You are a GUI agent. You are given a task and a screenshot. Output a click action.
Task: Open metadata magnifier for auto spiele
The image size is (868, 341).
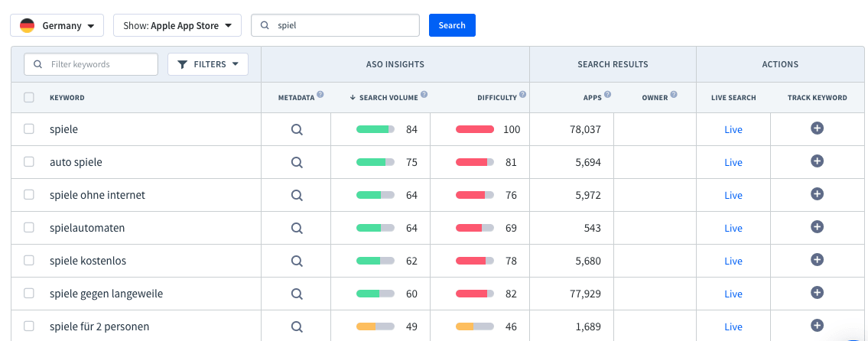(x=297, y=162)
